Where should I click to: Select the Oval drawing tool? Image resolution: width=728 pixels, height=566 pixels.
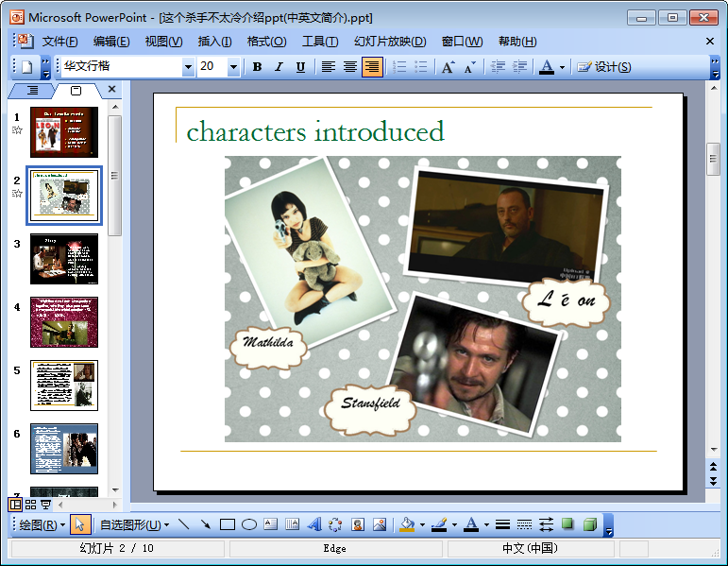coord(249,525)
